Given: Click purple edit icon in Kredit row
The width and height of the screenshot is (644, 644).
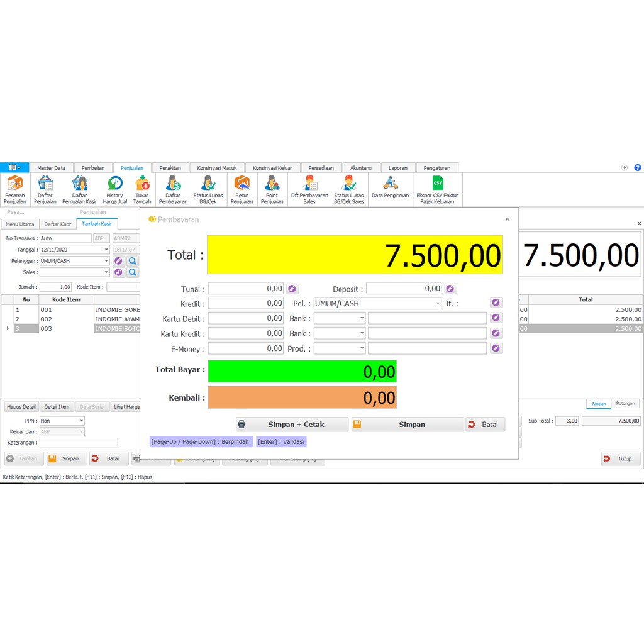Looking at the screenshot, I should [496, 303].
